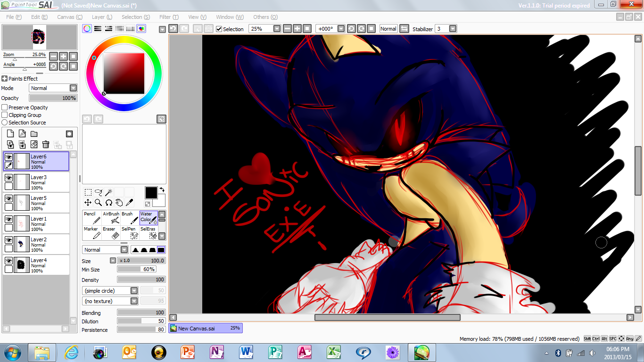Zoom out using navigator minus button
The width and height of the screenshot is (644, 362).
coord(53,56)
